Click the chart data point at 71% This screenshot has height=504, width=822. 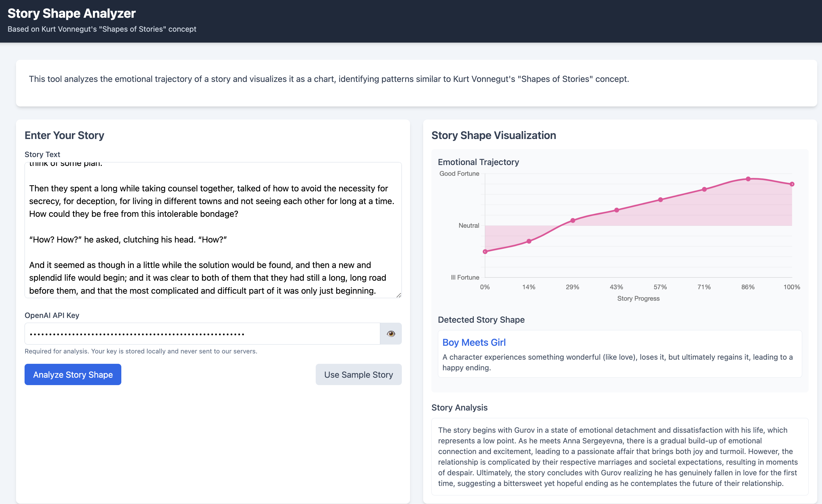(704, 189)
